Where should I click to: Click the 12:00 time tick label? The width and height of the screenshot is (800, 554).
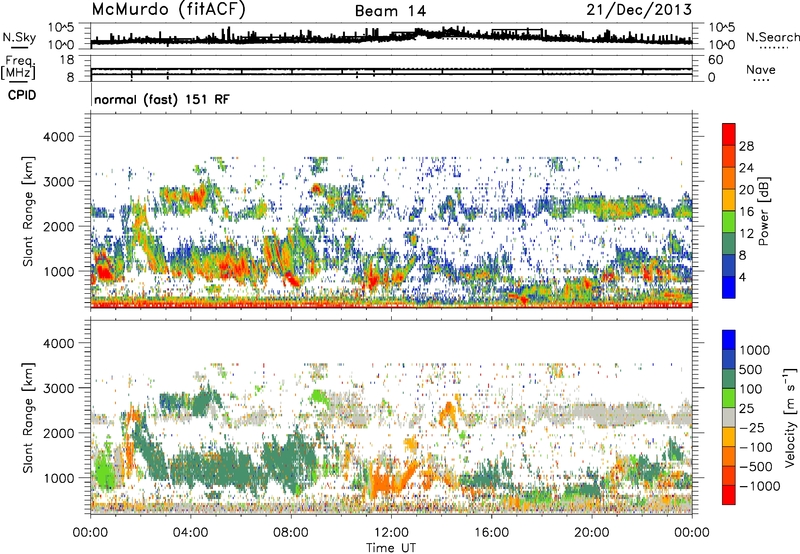coord(391,533)
